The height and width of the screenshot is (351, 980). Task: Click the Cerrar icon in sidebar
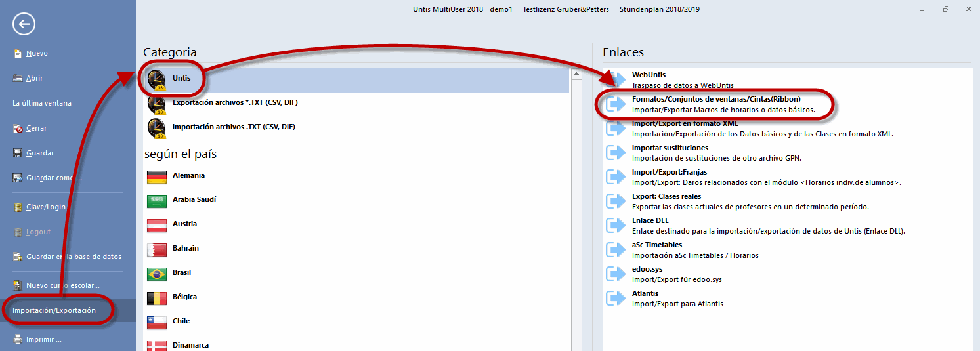pyautogui.click(x=18, y=129)
